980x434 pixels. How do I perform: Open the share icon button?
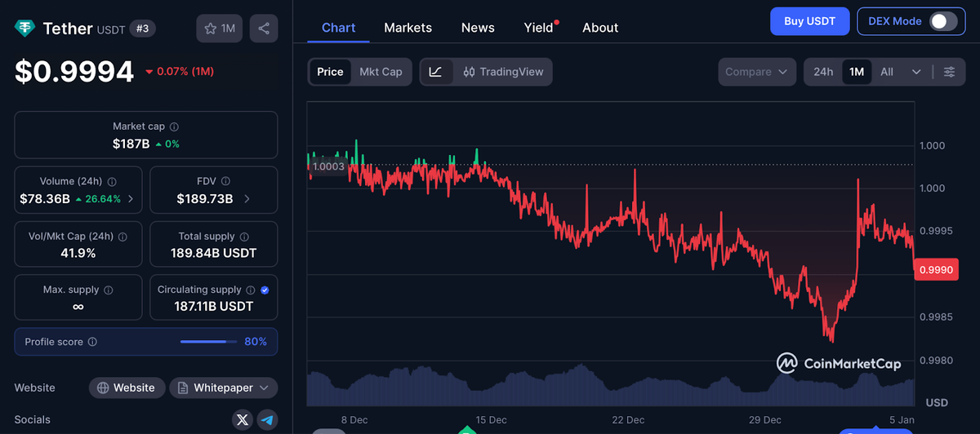[x=264, y=29]
